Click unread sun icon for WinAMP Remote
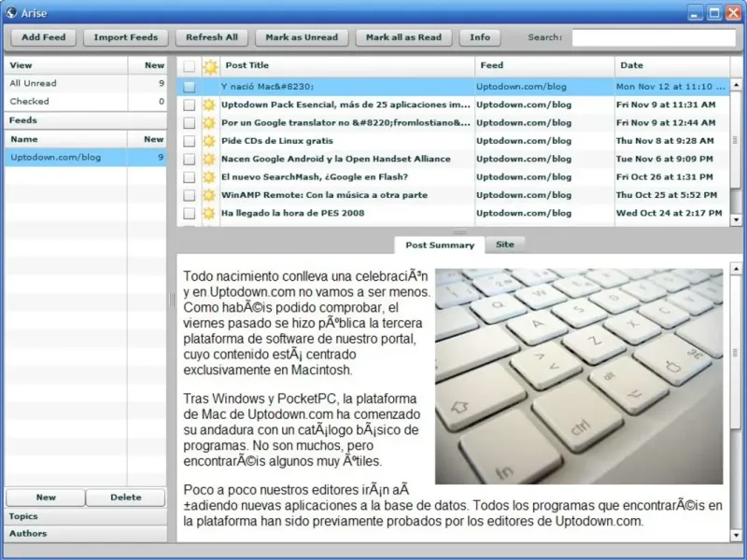 tap(209, 195)
